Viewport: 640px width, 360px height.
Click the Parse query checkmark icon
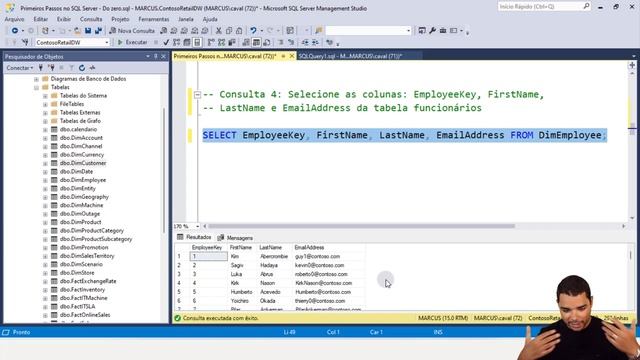point(166,42)
